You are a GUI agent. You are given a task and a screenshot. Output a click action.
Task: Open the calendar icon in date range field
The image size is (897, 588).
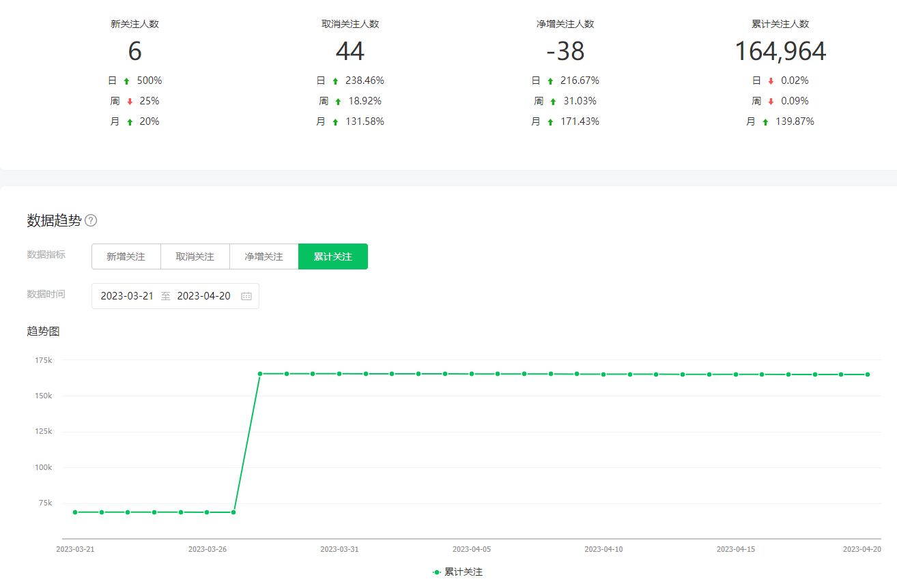click(246, 297)
